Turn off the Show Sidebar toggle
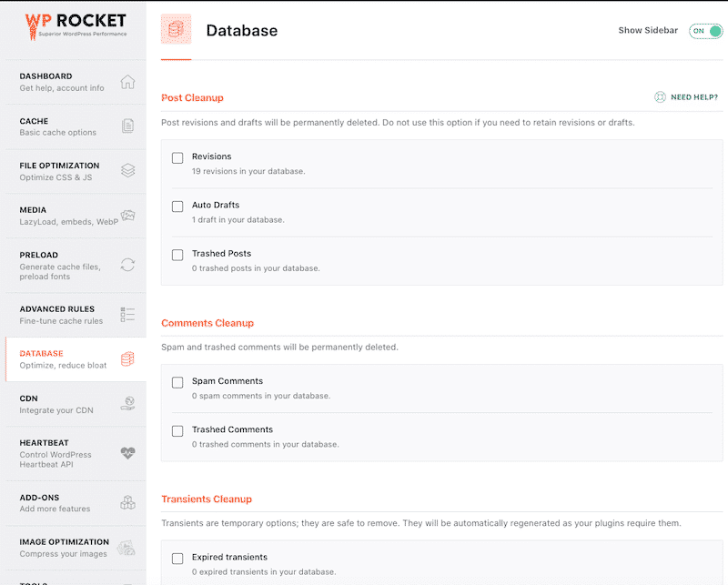 point(705,30)
